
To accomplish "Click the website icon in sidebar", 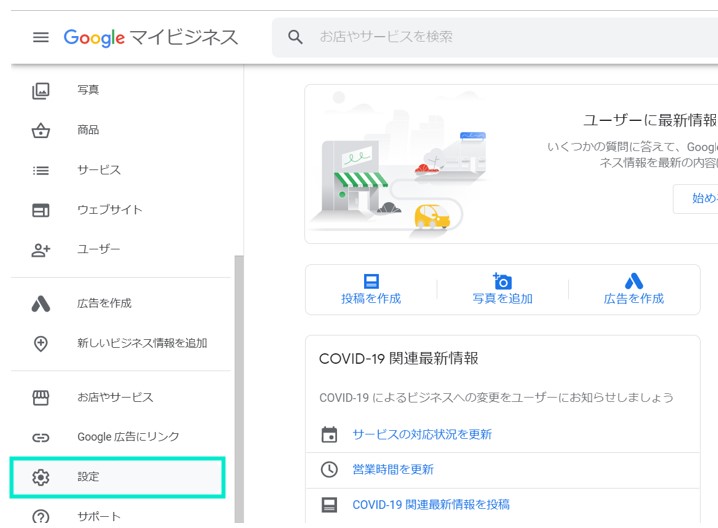I will pyautogui.click(x=41, y=210).
